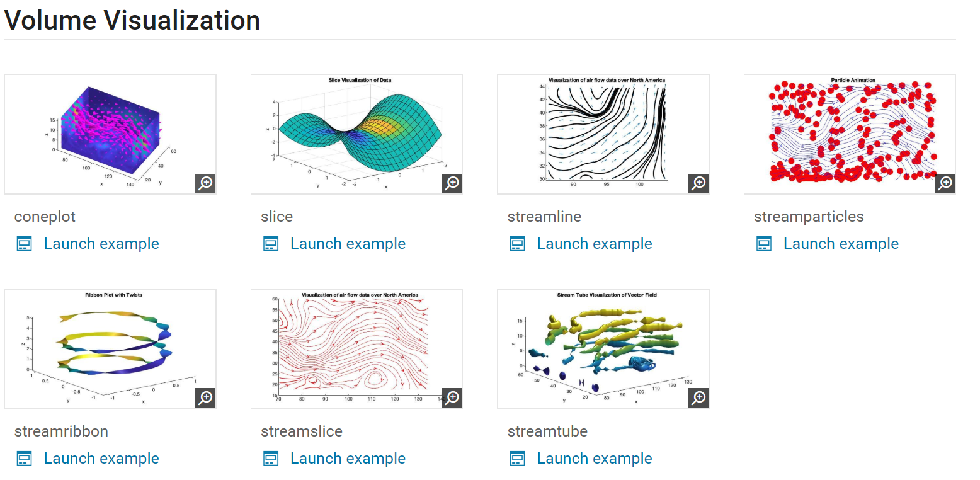The image size is (980, 480).
Task: Click magnifier icon on streamribbon thumbnail
Action: click(x=205, y=398)
